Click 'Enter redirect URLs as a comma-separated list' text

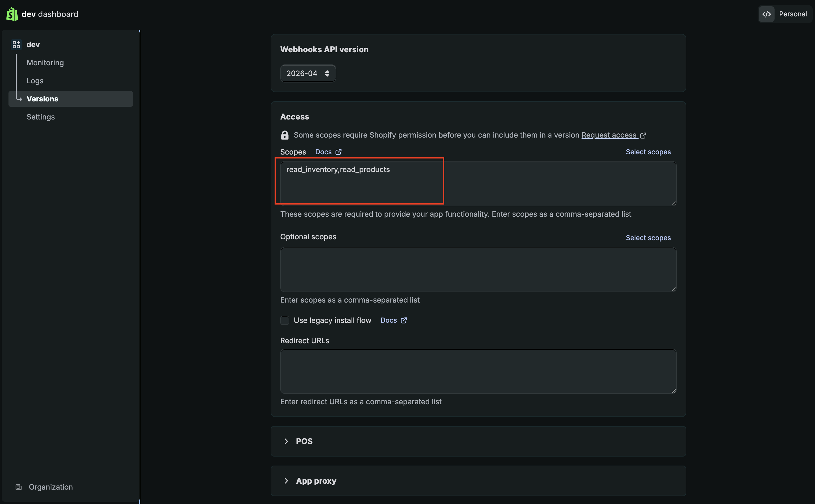click(361, 402)
